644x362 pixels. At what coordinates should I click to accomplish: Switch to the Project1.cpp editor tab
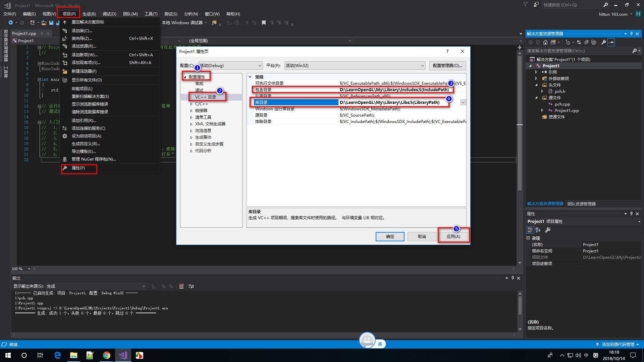(24, 34)
